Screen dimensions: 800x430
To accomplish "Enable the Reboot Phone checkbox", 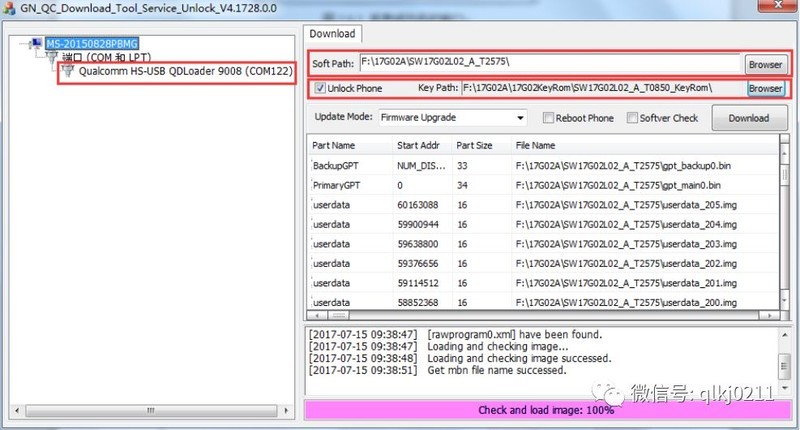I will (548, 118).
